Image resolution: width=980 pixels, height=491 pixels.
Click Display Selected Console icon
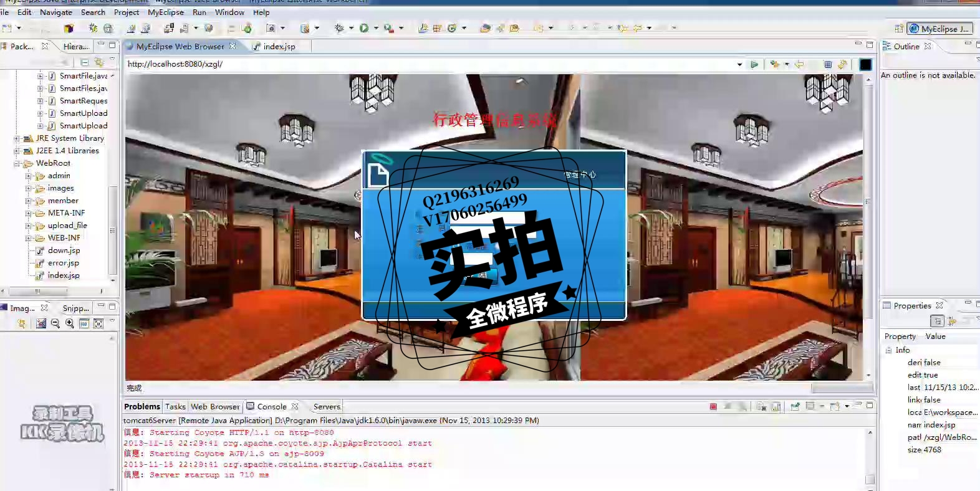coord(810,406)
